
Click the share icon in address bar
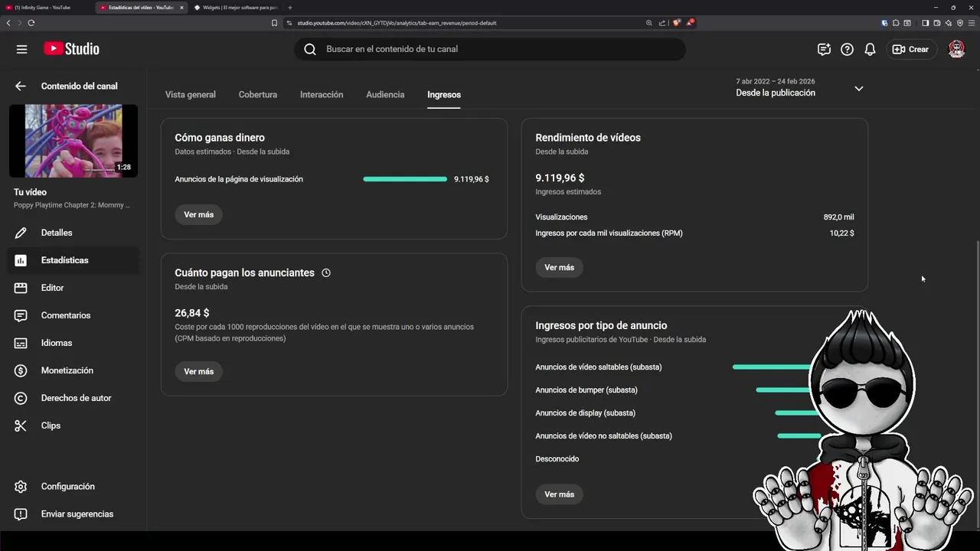click(662, 23)
